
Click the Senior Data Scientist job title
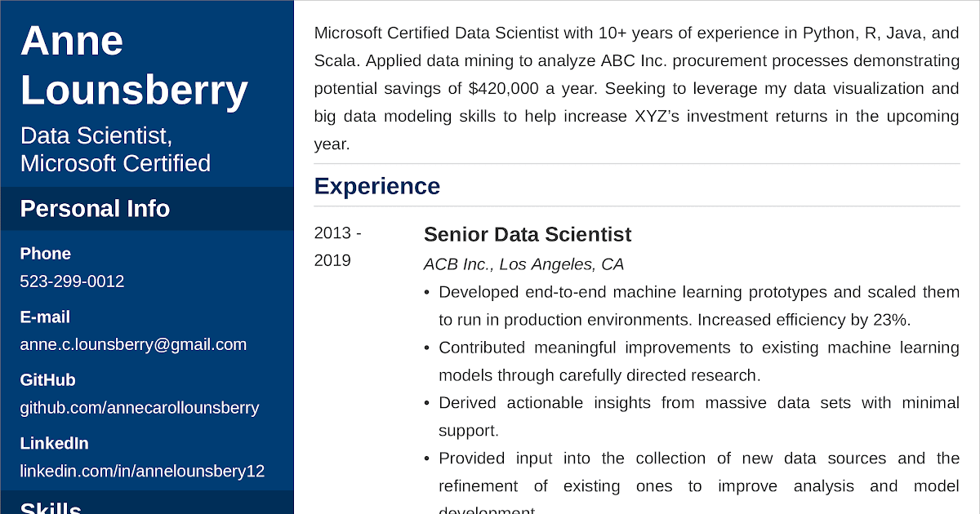527,234
